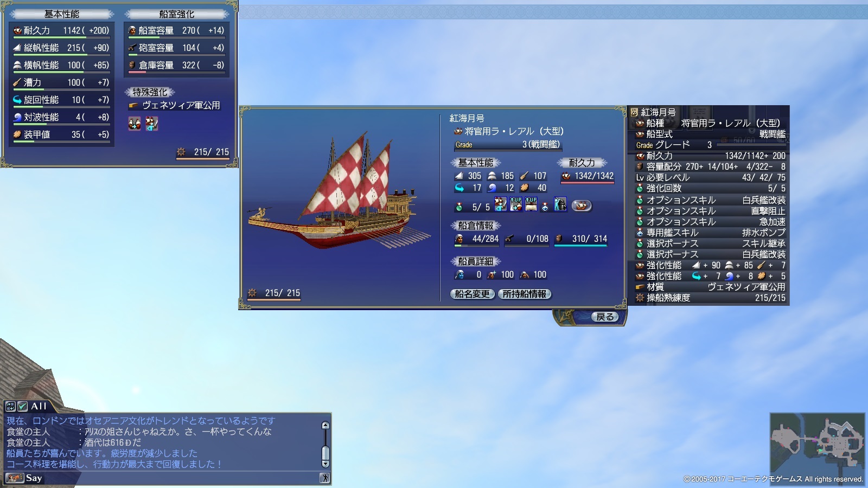Click the 所持船情報 button
Screen dimensions: 868x488
pos(525,294)
